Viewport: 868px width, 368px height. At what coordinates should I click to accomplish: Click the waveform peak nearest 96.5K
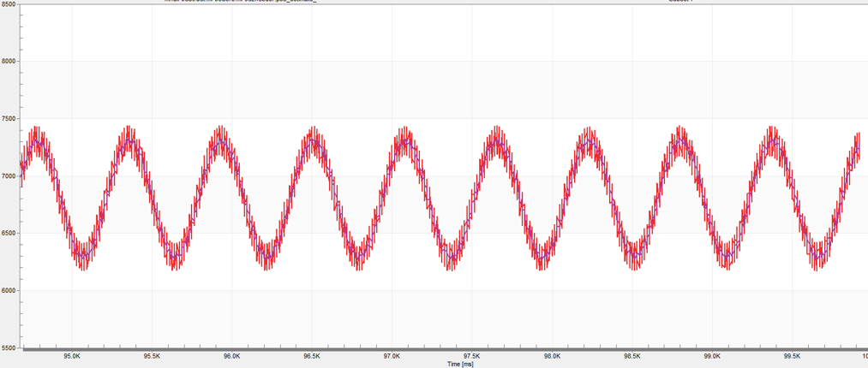313,139
